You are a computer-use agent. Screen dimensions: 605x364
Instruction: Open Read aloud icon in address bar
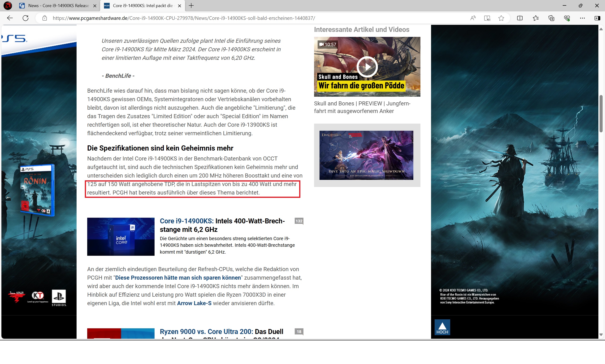coord(473,18)
